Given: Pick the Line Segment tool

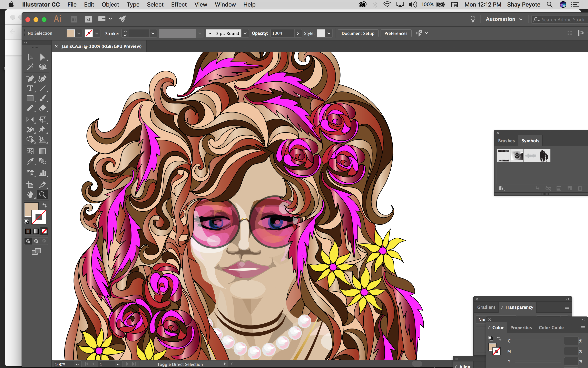Looking at the screenshot, I should pos(42,88).
